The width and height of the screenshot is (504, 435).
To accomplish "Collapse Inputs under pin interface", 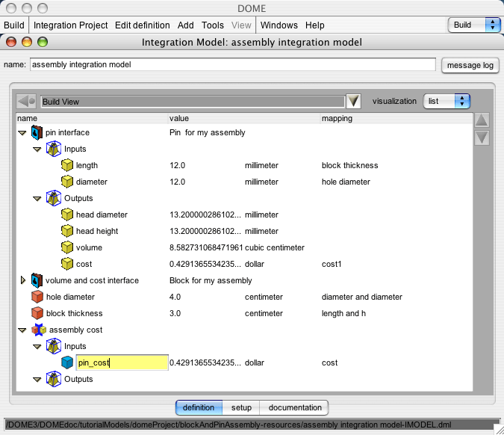I will click(x=37, y=149).
